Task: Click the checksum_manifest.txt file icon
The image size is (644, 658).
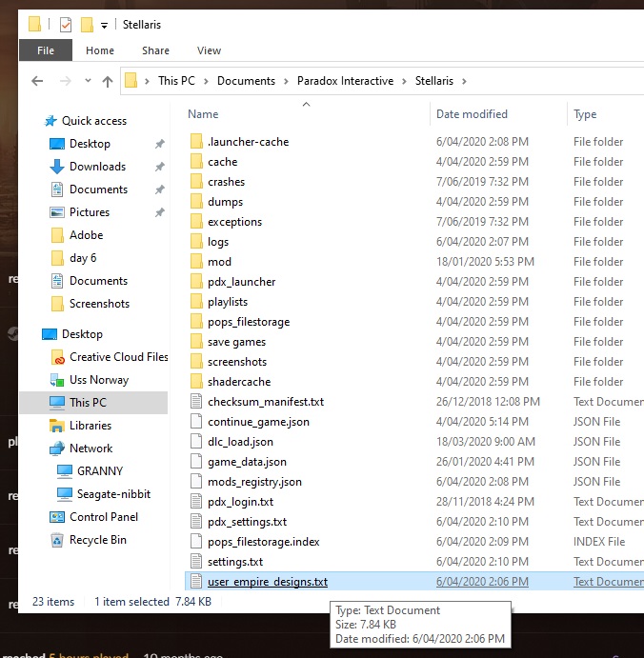Action: (196, 402)
